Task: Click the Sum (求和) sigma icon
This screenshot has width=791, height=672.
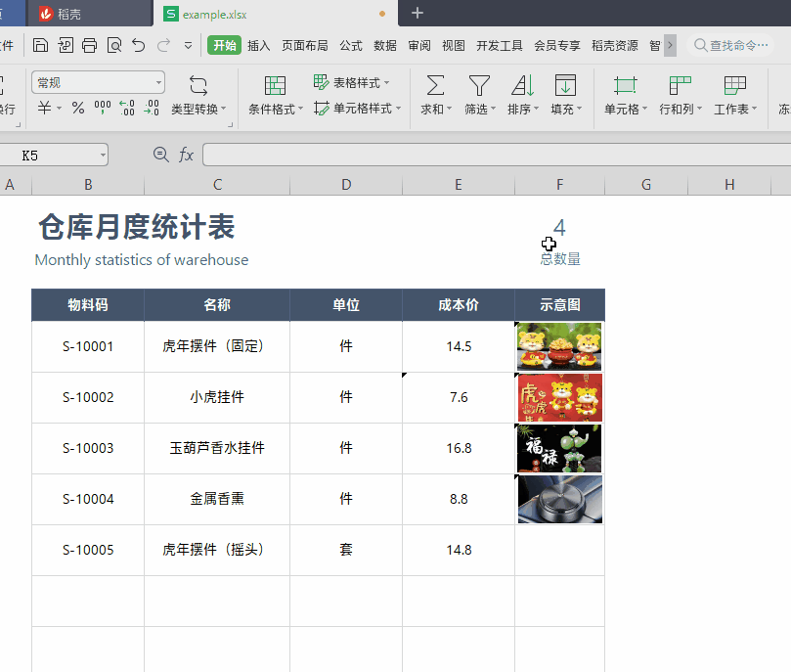Action: pos(435,85)
